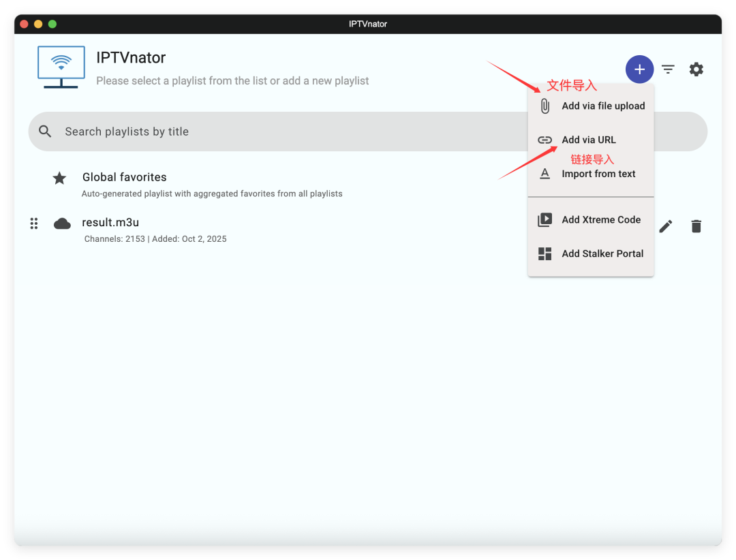The height and width of the screenshot is (560, 736).
Task: Click the Stalker Portal grid icon
Action: coord(545,254)
